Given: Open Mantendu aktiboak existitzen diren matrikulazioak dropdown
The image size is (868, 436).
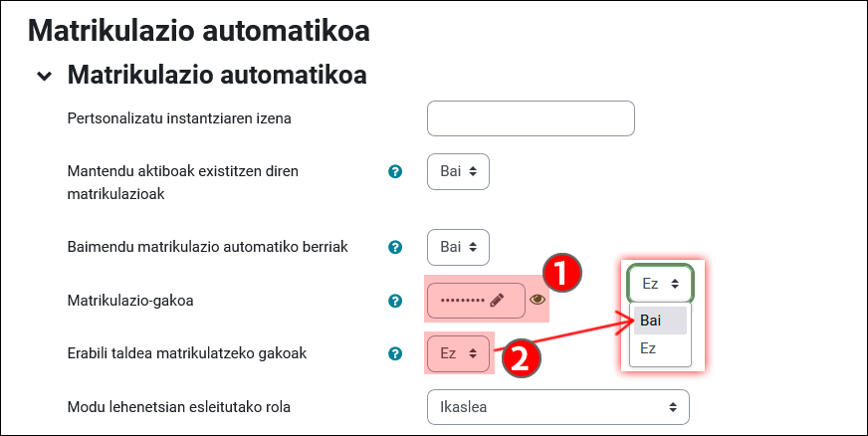Looking at the screenshot, I should [458, 171].
